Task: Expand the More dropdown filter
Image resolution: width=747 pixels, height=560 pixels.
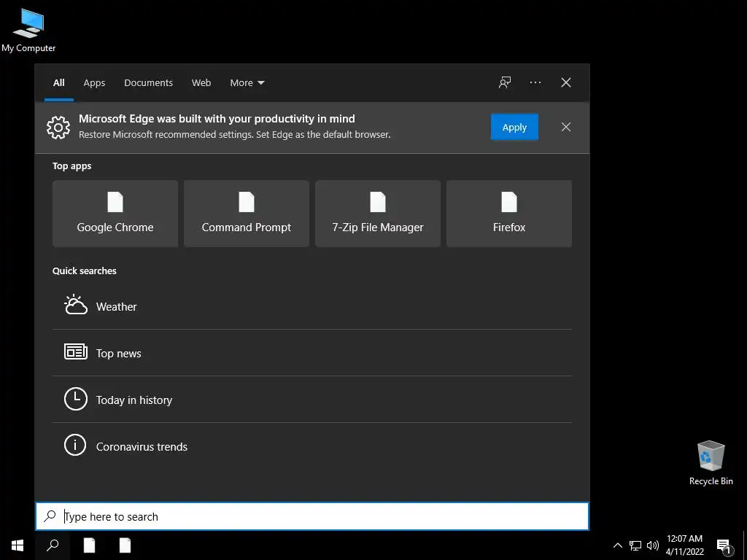Action: (x=247, y=82)
